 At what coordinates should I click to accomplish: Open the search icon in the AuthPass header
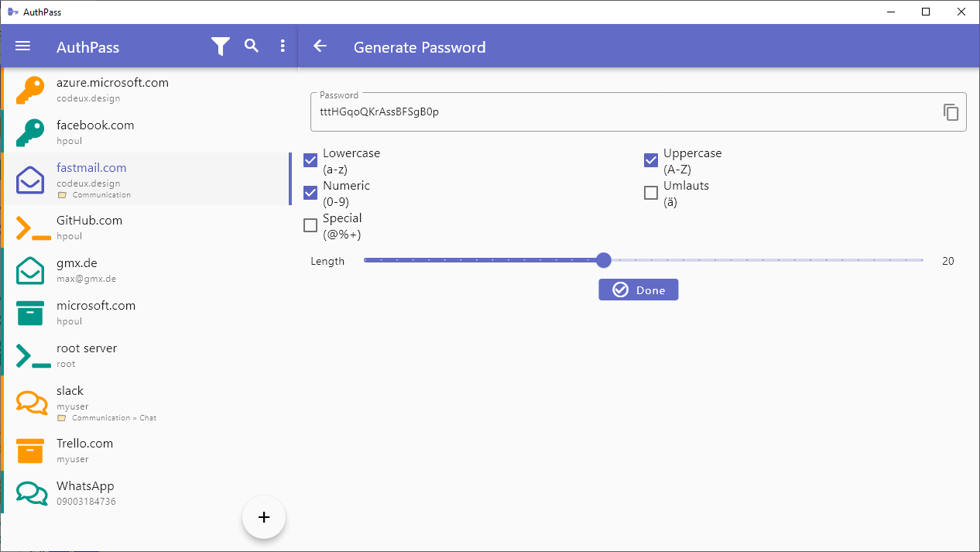(252, 46)
